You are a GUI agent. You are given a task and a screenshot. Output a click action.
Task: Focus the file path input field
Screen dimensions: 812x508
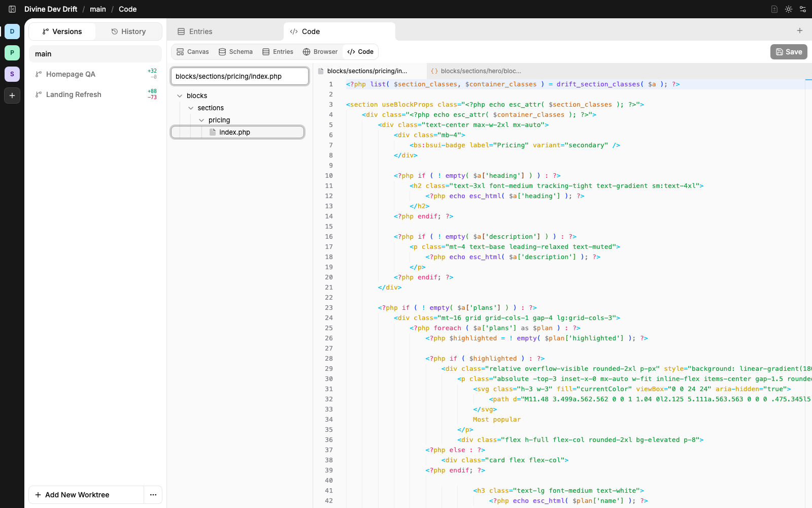point(240,76)
